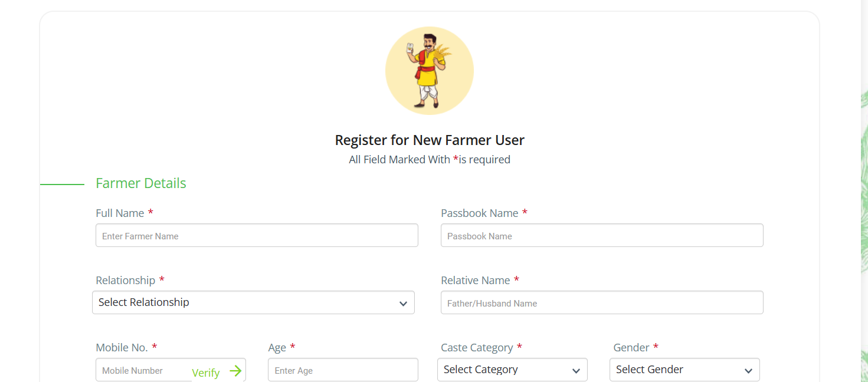The height and width of the screenshot is (382, 868).
Task: Click the Caste Category label
Action: pyautogui.click(x=477, y=347)
